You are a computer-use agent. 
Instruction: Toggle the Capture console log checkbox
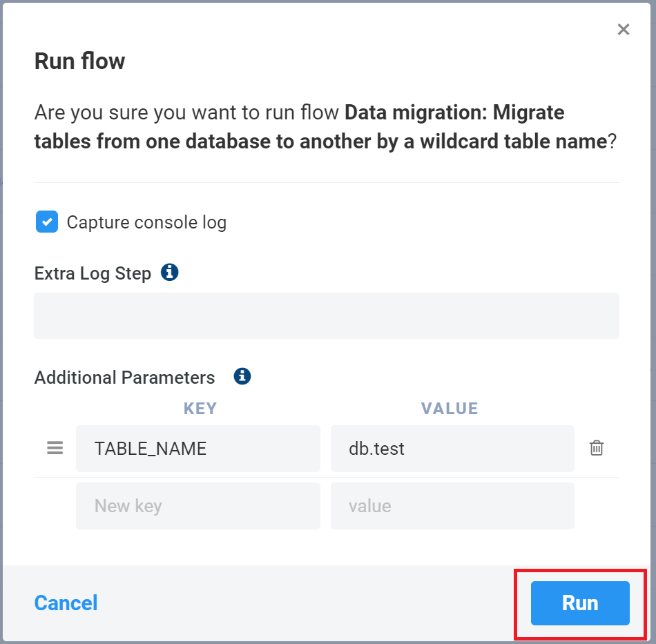[x=47, y=222]
